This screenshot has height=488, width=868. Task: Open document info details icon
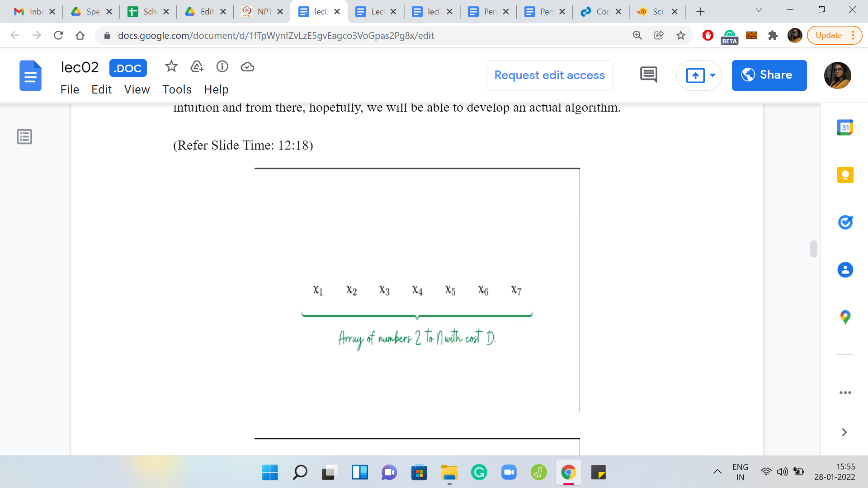point(222,67)
